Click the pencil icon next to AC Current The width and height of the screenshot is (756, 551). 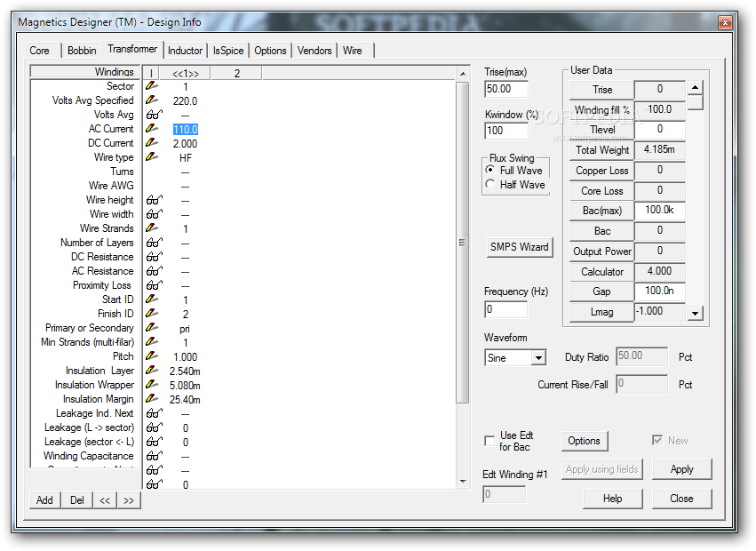pyautogui.click(x=152, y=128)
